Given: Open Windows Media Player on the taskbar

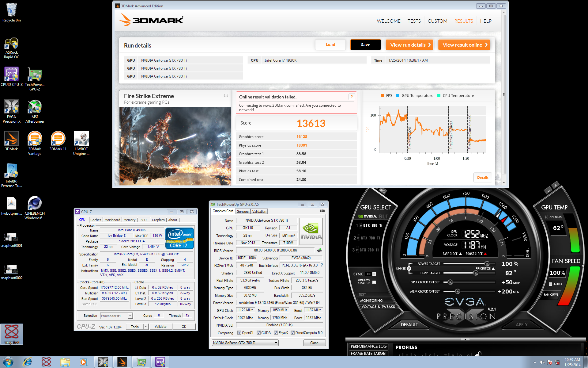Looking at the screenshot, I should pos(84,362).
